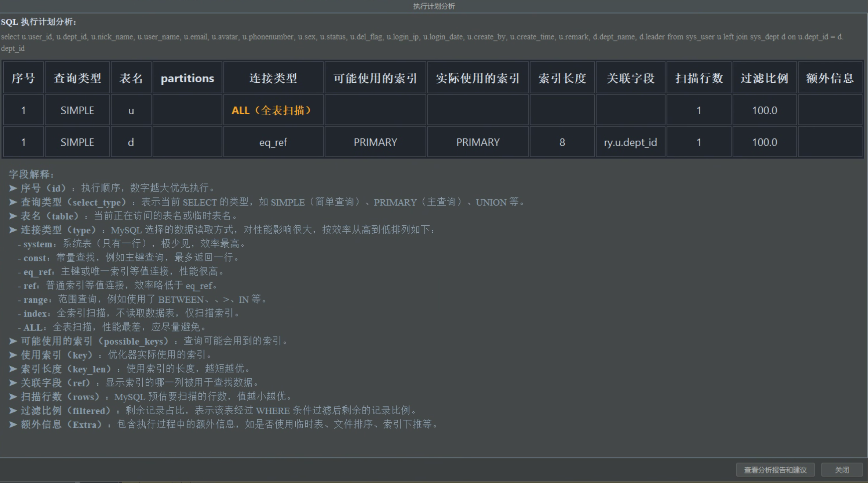Select table name d in second row

tap(131, 142)
